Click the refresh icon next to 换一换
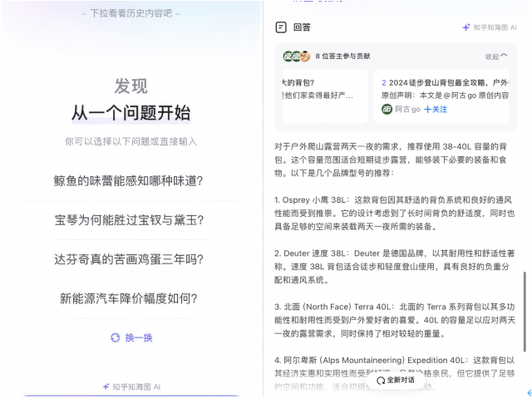 (116, 337)
